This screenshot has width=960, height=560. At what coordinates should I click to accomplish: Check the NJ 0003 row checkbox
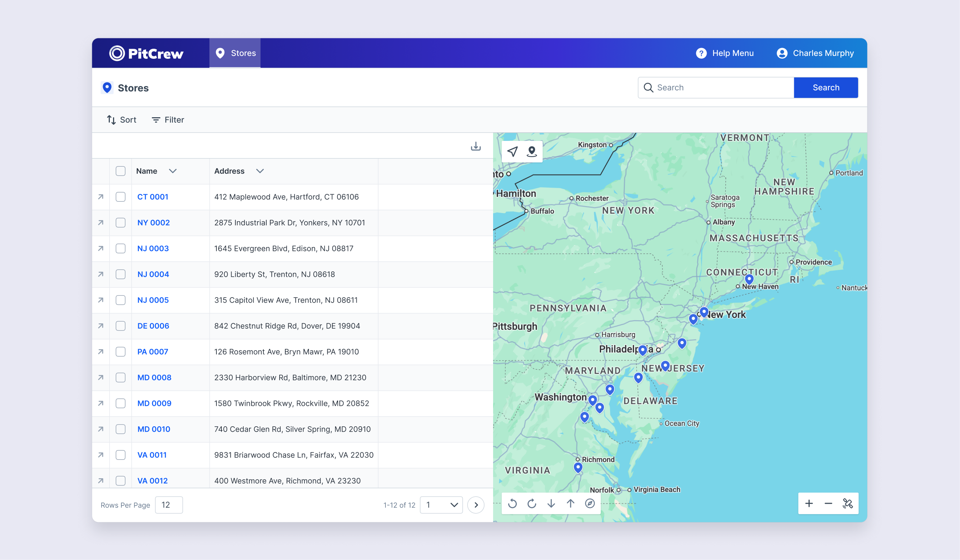(x=120, y=248)
